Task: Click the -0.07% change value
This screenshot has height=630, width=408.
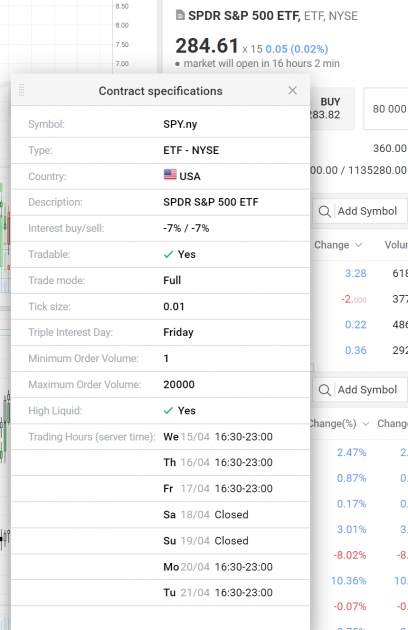Action: (350, 606)
